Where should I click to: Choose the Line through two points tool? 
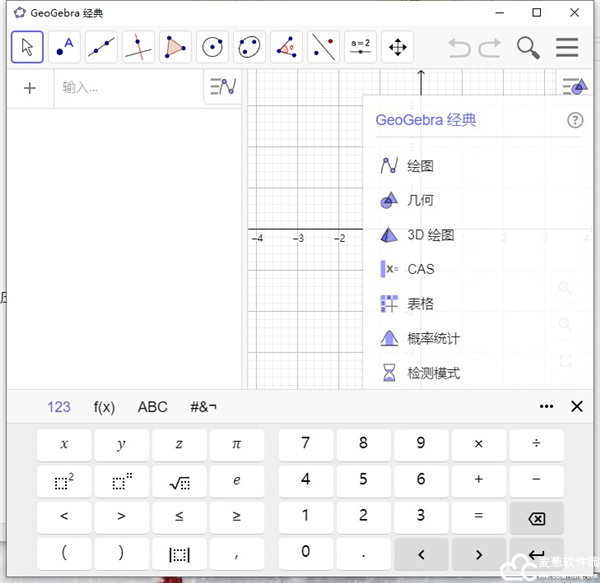(101, 46)
